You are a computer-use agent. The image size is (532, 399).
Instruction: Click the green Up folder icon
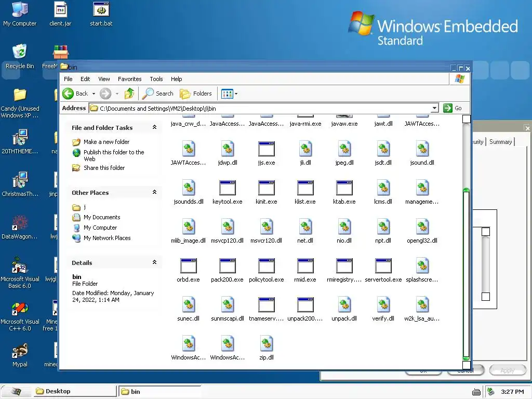coord(129,94)
